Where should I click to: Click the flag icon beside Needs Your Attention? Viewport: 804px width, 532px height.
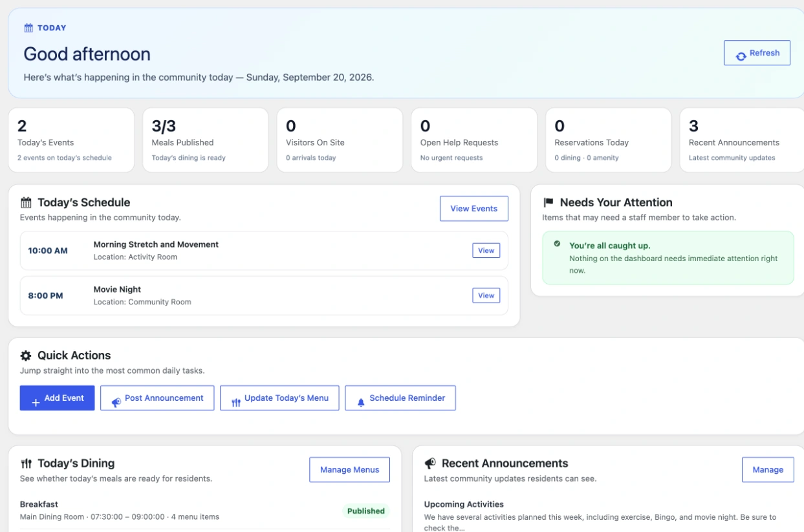point(549,202)
